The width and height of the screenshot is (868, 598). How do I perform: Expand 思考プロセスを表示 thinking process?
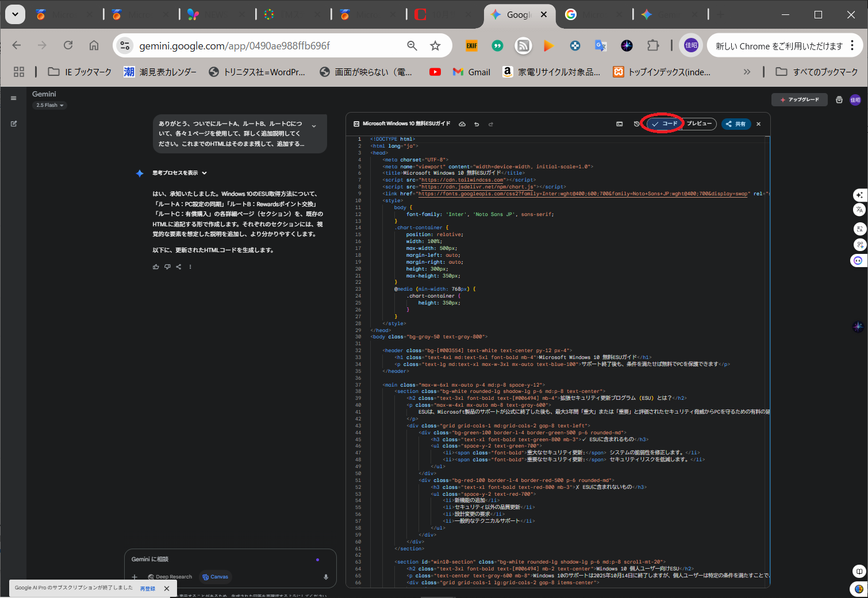pos(179,173)
